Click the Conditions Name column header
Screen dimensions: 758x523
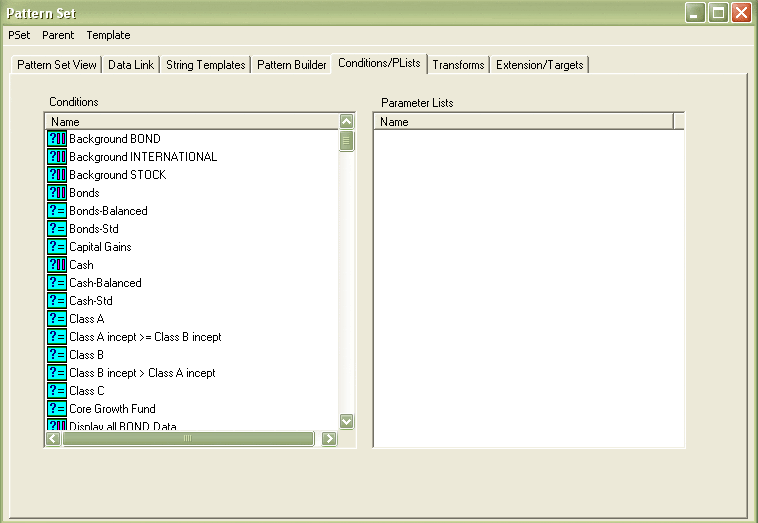pyautogui.click(x=192, y=122)
